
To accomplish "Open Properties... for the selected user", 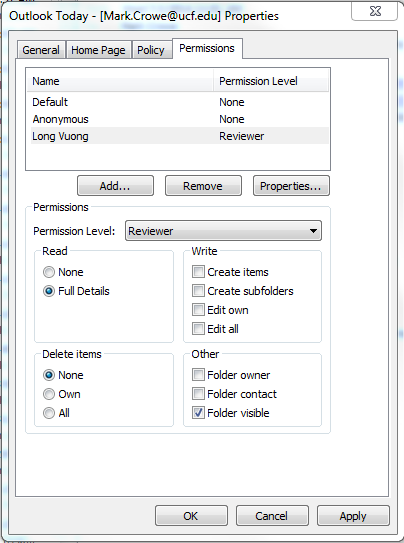I will (291, 186).
